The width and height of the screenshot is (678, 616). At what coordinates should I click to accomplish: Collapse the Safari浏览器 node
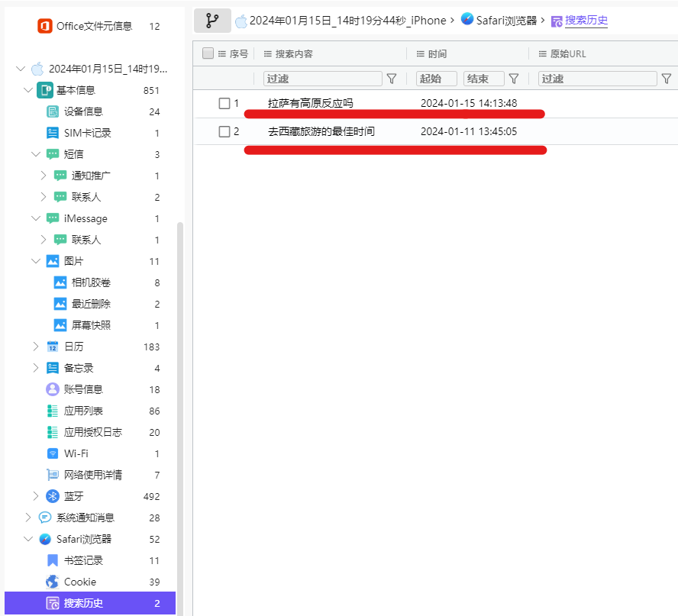pyautogui.click(x=28, y=539)
